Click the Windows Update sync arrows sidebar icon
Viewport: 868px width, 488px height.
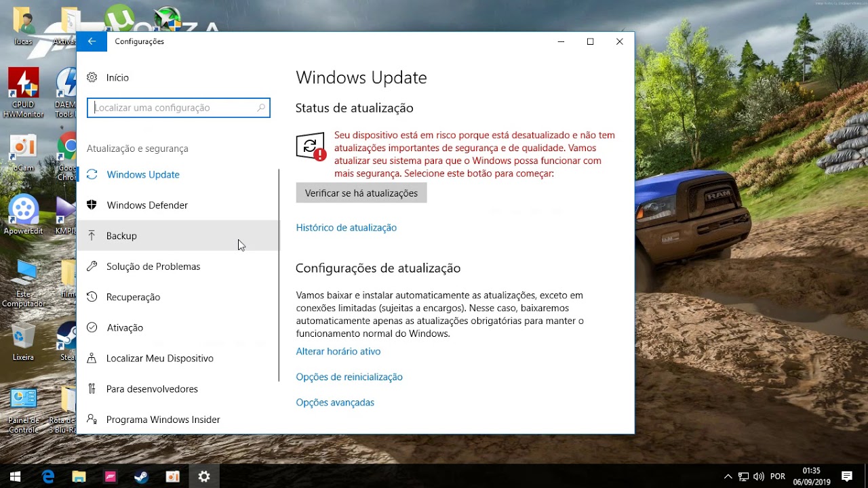coord(92,174)
